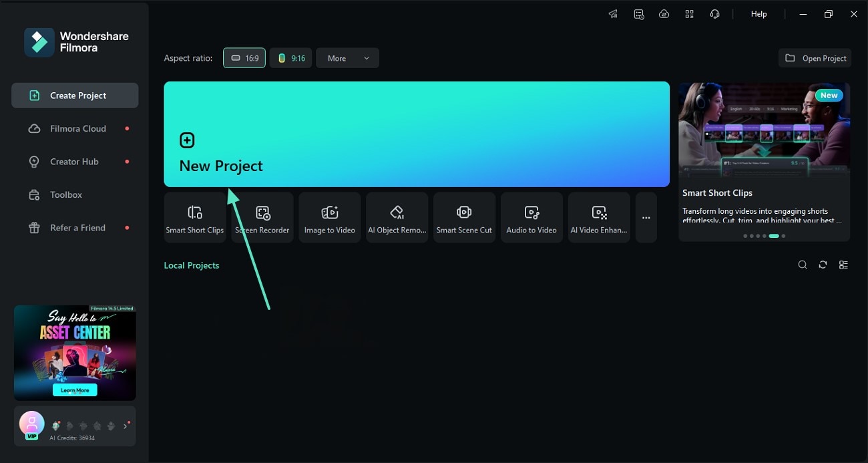Click the Creator Hub lightbulb icon
This screenshot has height=463, width=868.
[34, 162]
